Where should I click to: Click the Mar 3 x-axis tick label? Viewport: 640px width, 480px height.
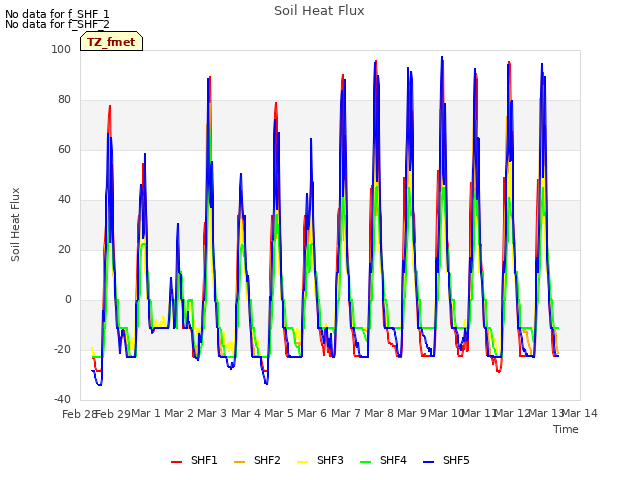click(212, 413)
